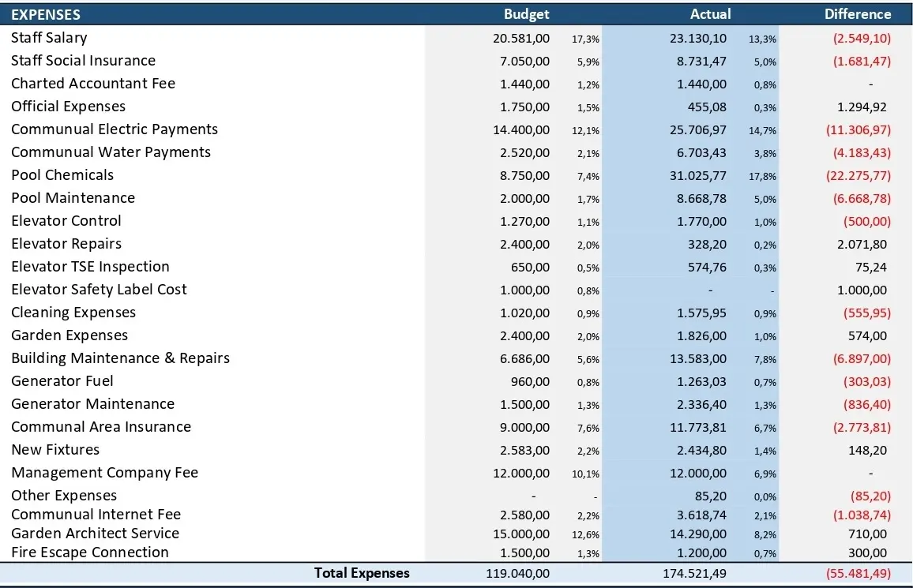Click the Building Maintenance & Repairs label

(x=120, y=358)
